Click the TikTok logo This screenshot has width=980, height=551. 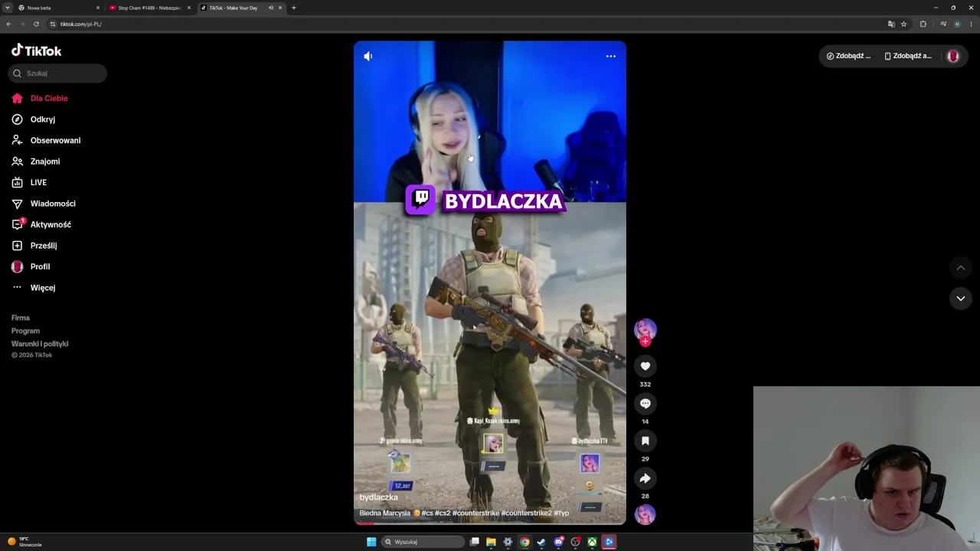[36, 51]
